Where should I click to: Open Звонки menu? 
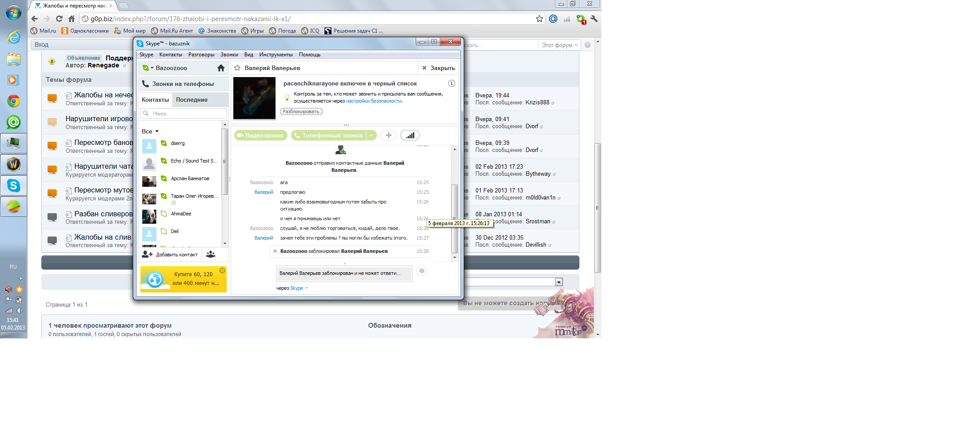(229, 55)
